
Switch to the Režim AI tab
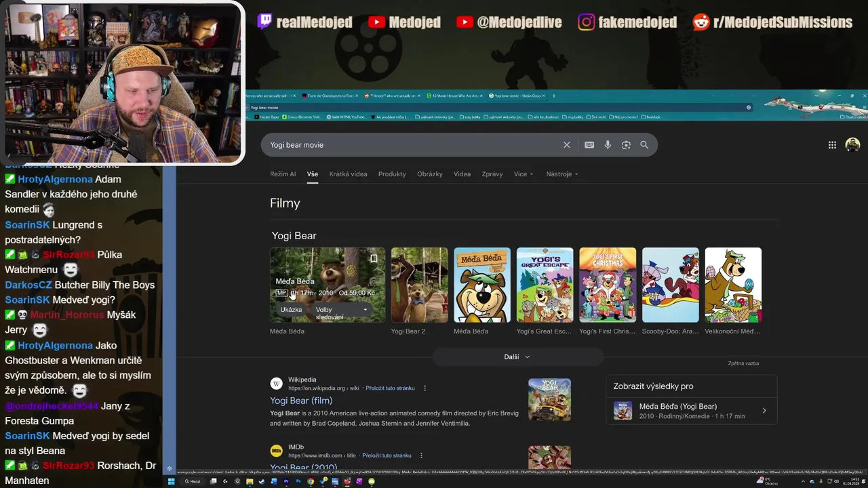click(283, 174)
